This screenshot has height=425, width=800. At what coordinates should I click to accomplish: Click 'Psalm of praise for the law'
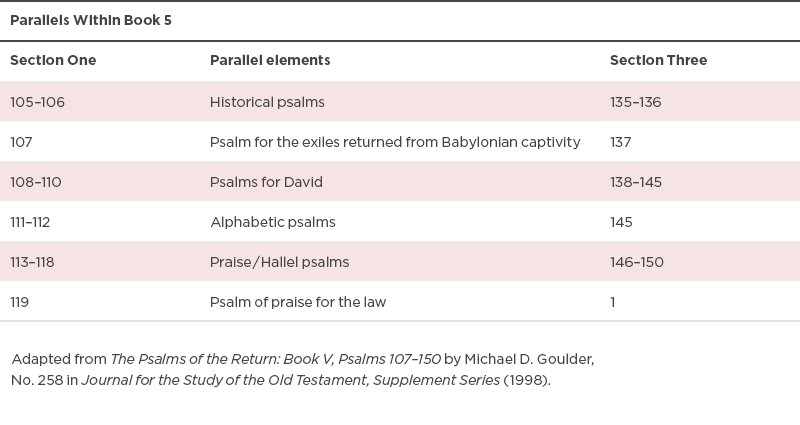pos(298,302)
